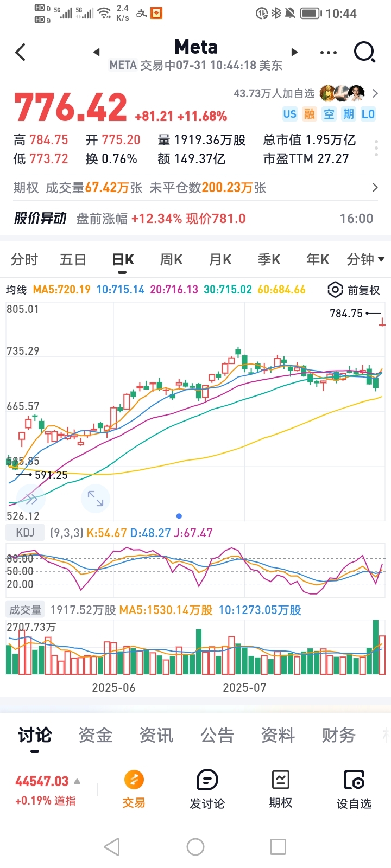This screenshot has width=391, height=868.
Task: Open the 分钟 minute interval dropdown
Action: point(365,260)
